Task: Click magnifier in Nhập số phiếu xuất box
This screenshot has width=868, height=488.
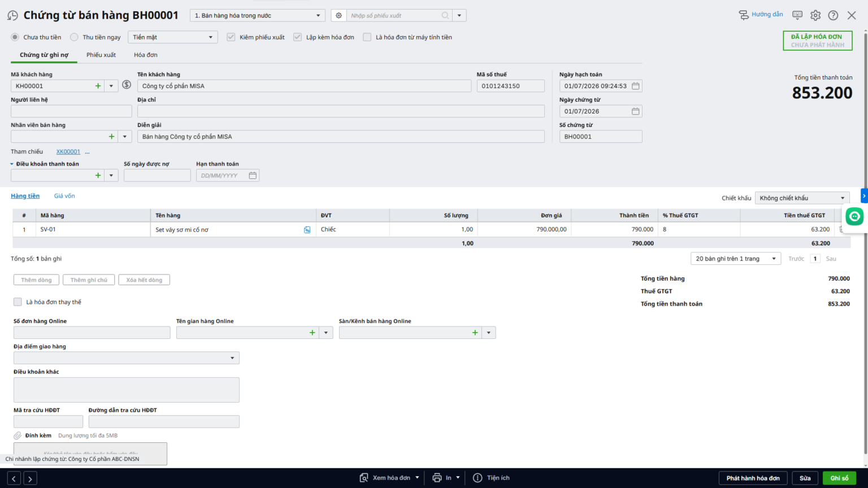Action: click(445, 16)
